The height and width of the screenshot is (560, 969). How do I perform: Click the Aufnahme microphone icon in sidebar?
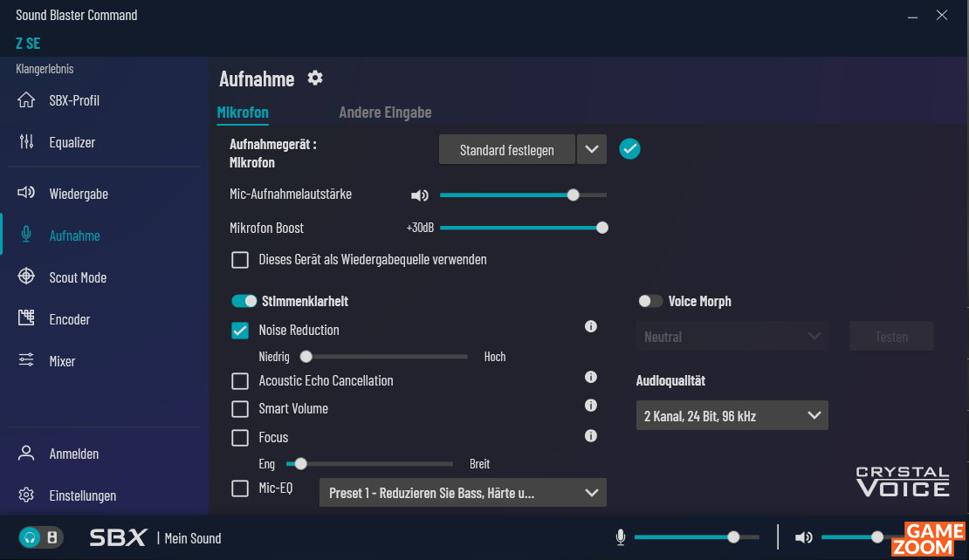pyautogui.click(x=26, y=235)
